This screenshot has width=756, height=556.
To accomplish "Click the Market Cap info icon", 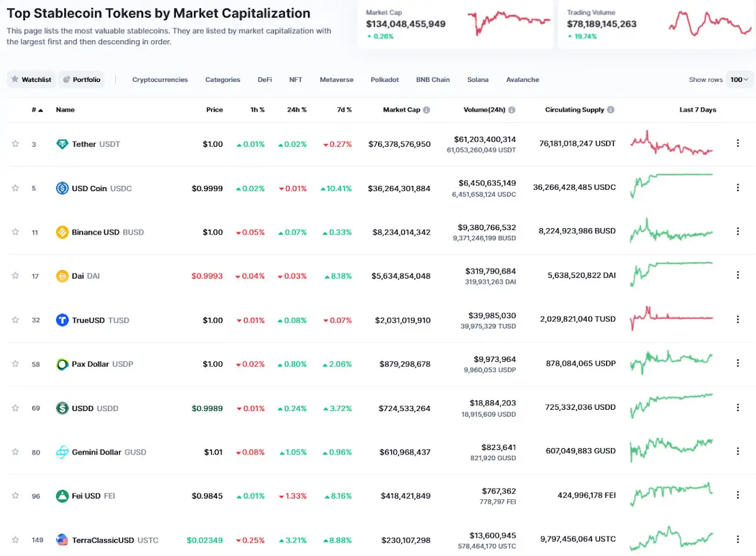I will tap(427, 110).
